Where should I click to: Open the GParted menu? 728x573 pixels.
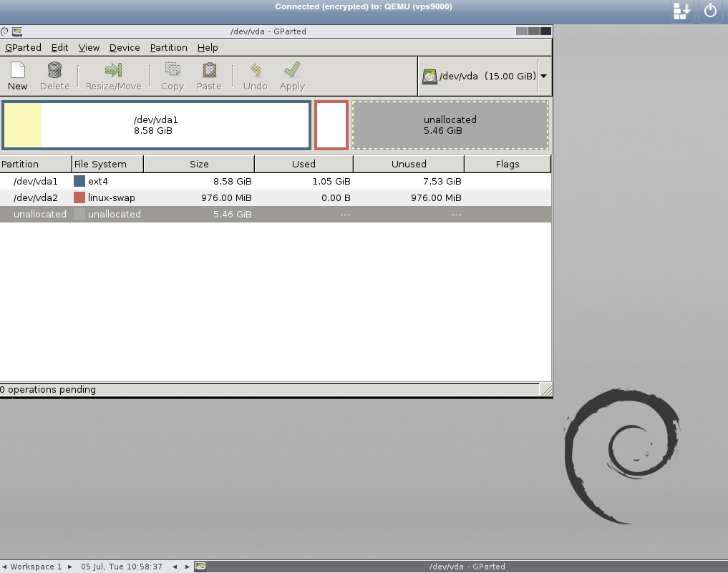23,47
